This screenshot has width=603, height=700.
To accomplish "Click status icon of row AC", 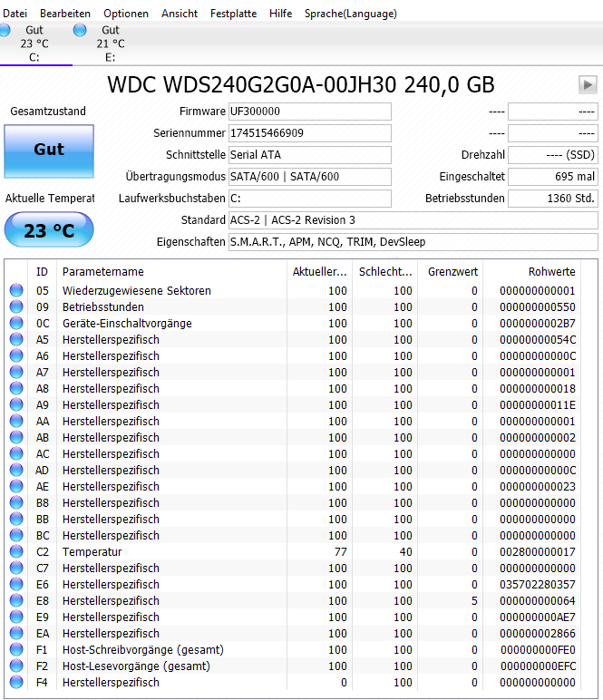I will pyautogui.click(x=16, y=453).
